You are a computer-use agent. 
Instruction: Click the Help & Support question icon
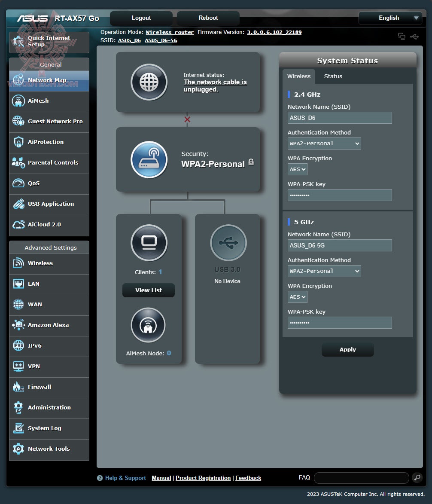click(100, 478)
